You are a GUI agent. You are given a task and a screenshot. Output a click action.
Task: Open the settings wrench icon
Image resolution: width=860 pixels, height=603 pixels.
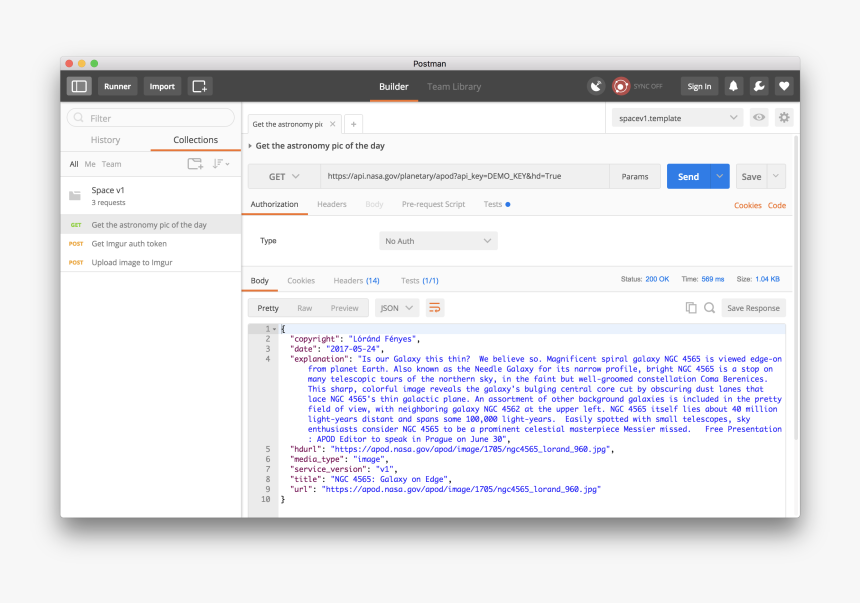click(x=759, y=86)
